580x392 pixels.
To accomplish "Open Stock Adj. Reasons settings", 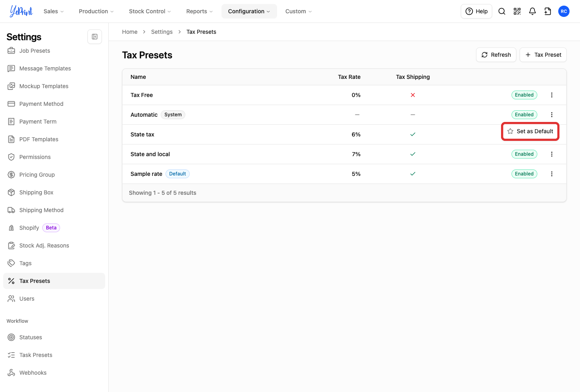I will tap(54, 246).
